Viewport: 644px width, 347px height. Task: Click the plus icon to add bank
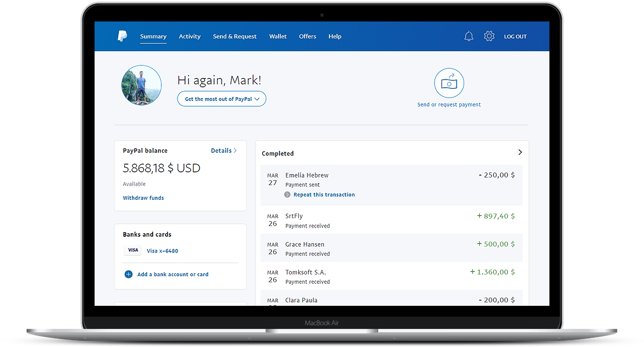click(x=129, y=274)
